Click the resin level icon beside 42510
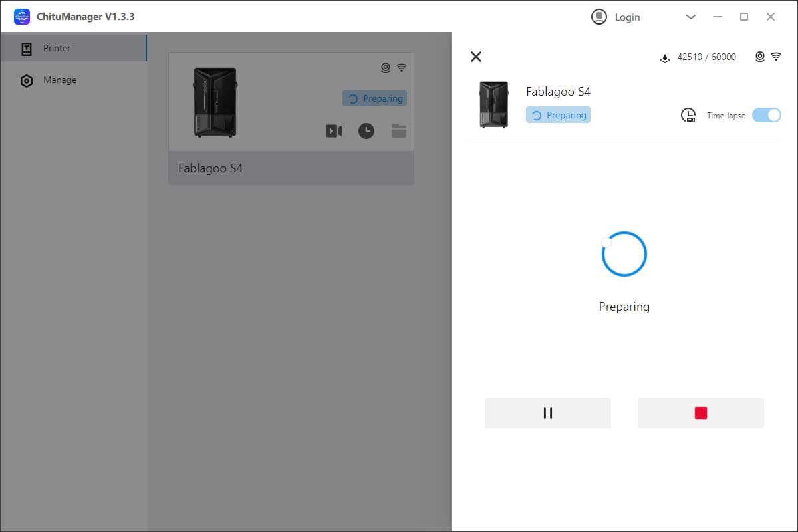The image size is (798, 532). pos(664,57)
